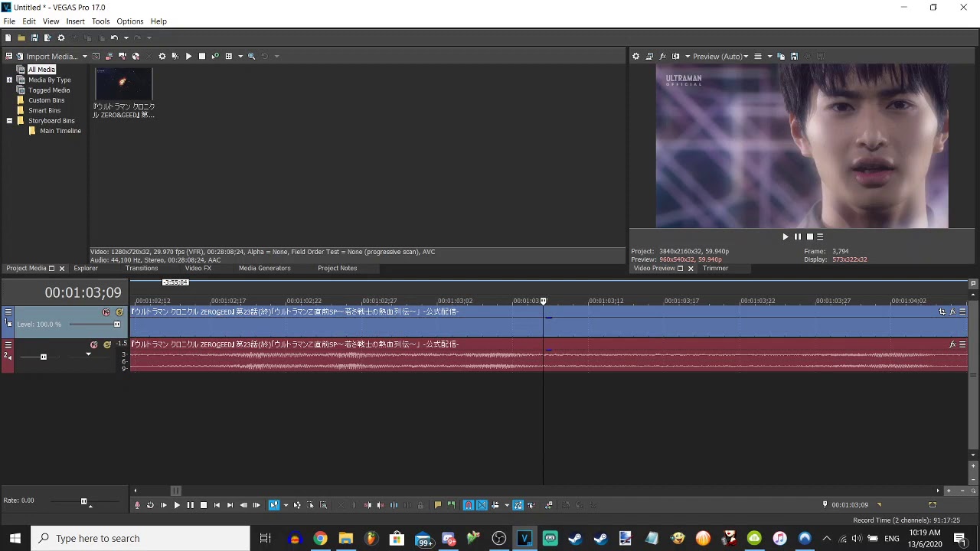The height and width of the screenshot is (551, 980).
Task: Toggle Lock Envelopes to Events button
Action: pos(518,505)
